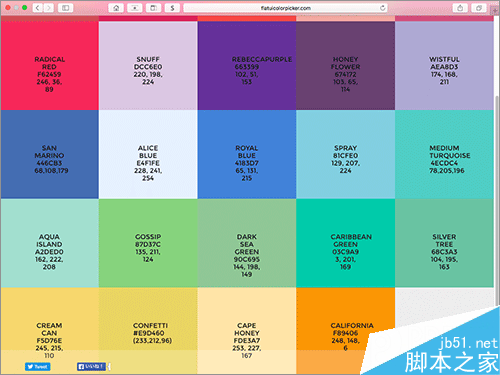Viewport: 500px width, 375px height.
Task: Select the Royal Blue 4183D7 tile
Action: tap(247, 154)
